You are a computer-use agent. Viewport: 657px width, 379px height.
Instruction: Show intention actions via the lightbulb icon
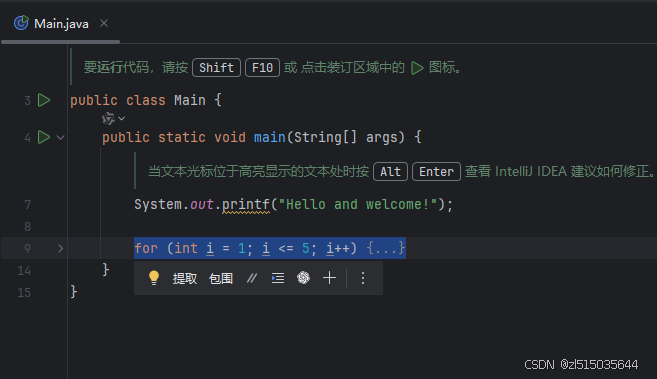coord(154,278)
